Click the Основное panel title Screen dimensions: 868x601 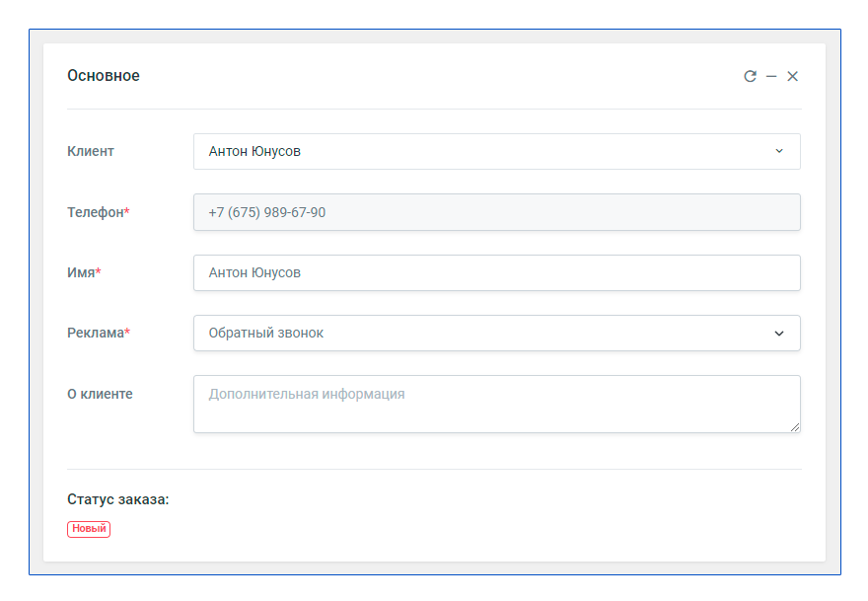click(104, 76)
